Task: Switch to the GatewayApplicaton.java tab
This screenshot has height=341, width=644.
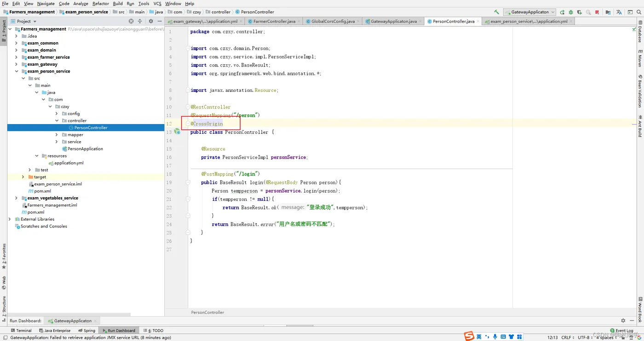Action: [x=393, y=21]
